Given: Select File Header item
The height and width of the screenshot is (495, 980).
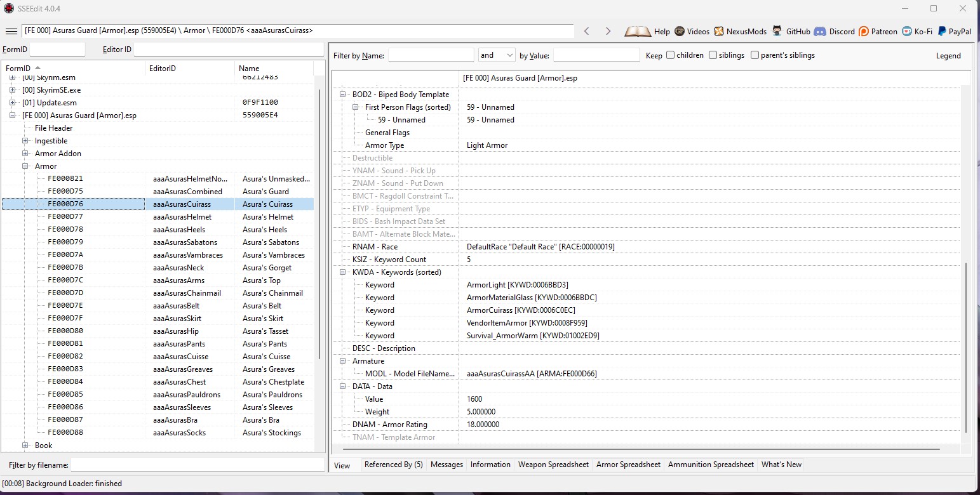Looking at the screenshot, I should pos(53,128).
